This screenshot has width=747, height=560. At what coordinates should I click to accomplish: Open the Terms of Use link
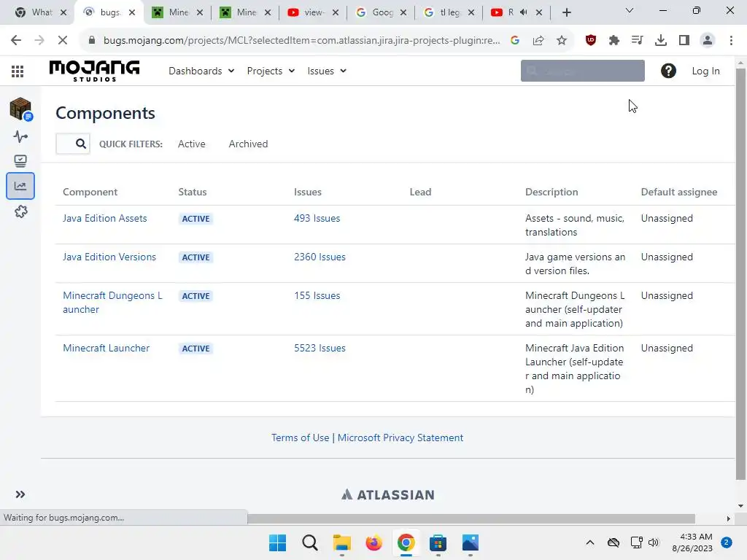point(300,437)
